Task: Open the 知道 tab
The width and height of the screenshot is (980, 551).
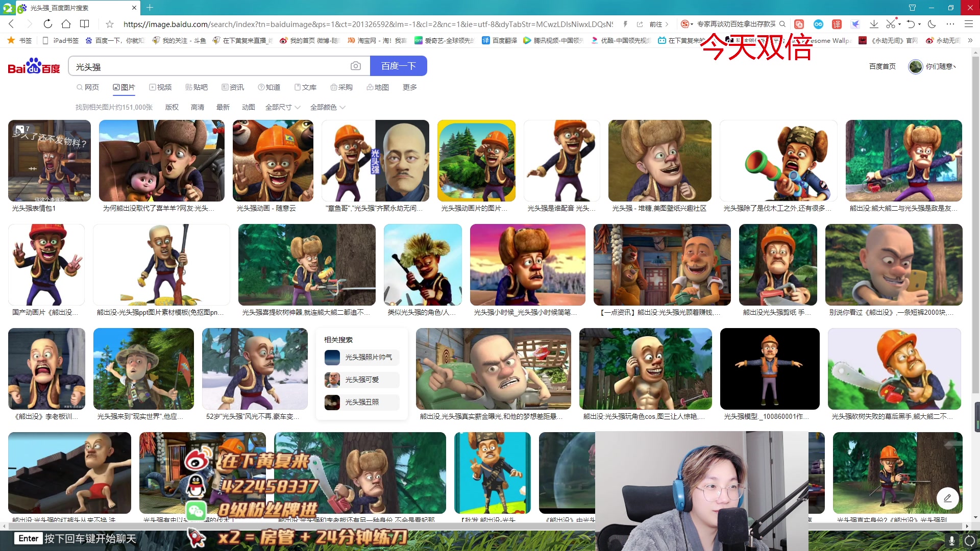Action: point(269,87)
